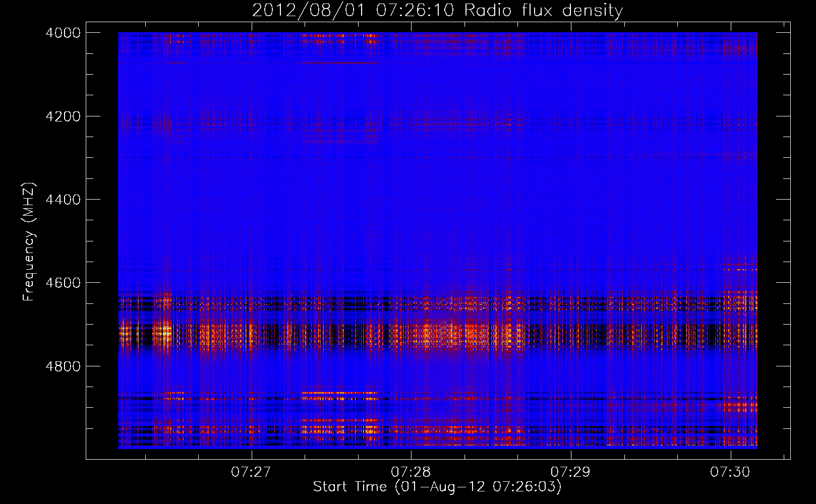816x504 pixels.
Task: Click the 4200 frequency tick label
Action: (63, 116)
